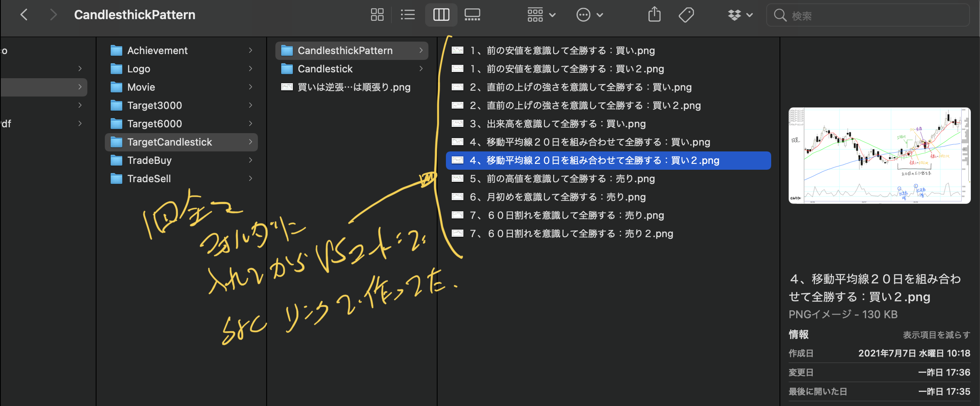This screenshot has width=980, height=406.
Task: Select the highlighted row in leftmost column
Action: click(x=44, y=87)
